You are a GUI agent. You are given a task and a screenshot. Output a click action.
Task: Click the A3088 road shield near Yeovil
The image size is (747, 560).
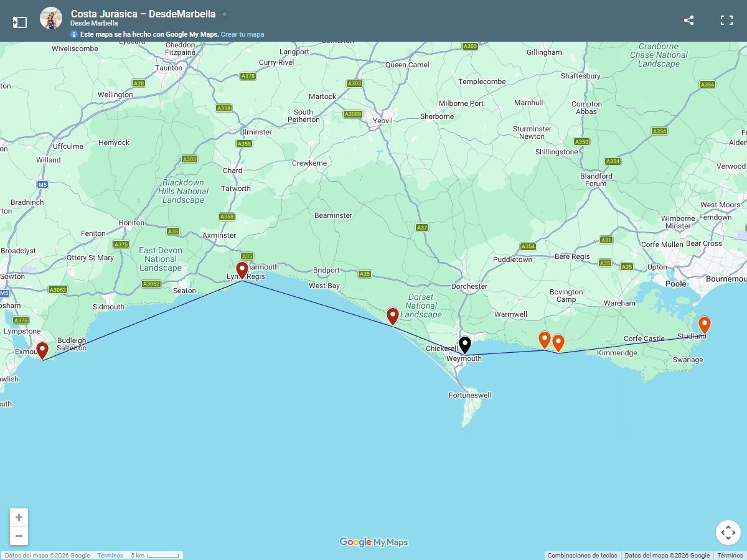pyautogui.click(x=353, y=114)
